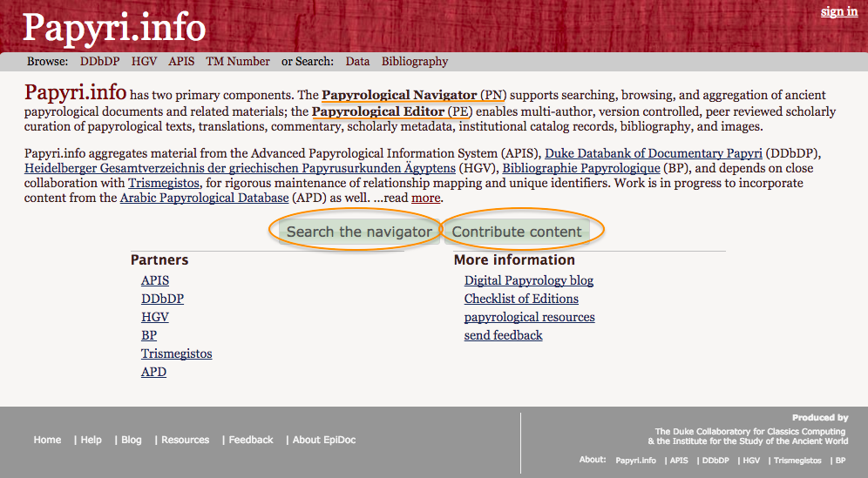Open Bibliographie Papyrologique link
The image size is (868, 478).
[x=581, y=168]
